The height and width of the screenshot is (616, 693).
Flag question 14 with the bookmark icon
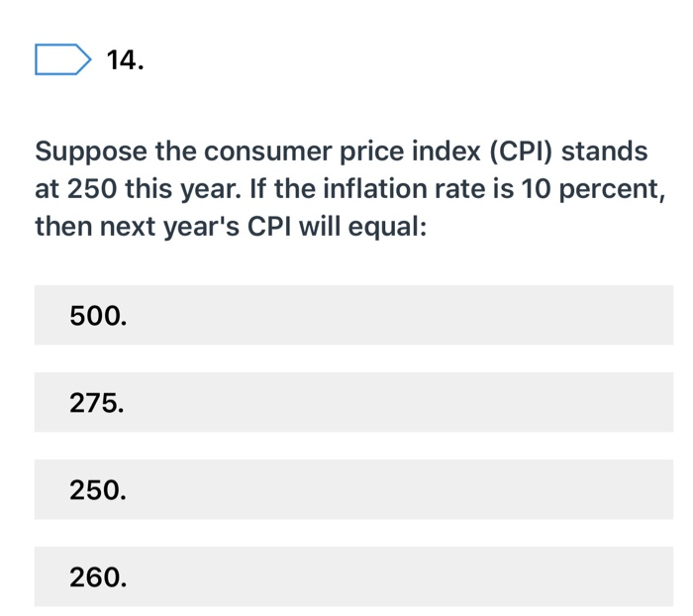point(63,59)
